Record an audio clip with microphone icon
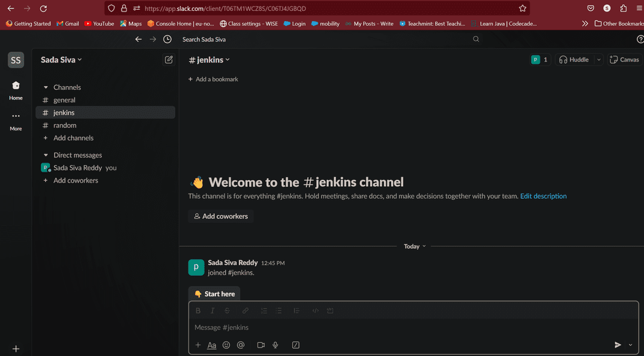 276,345
